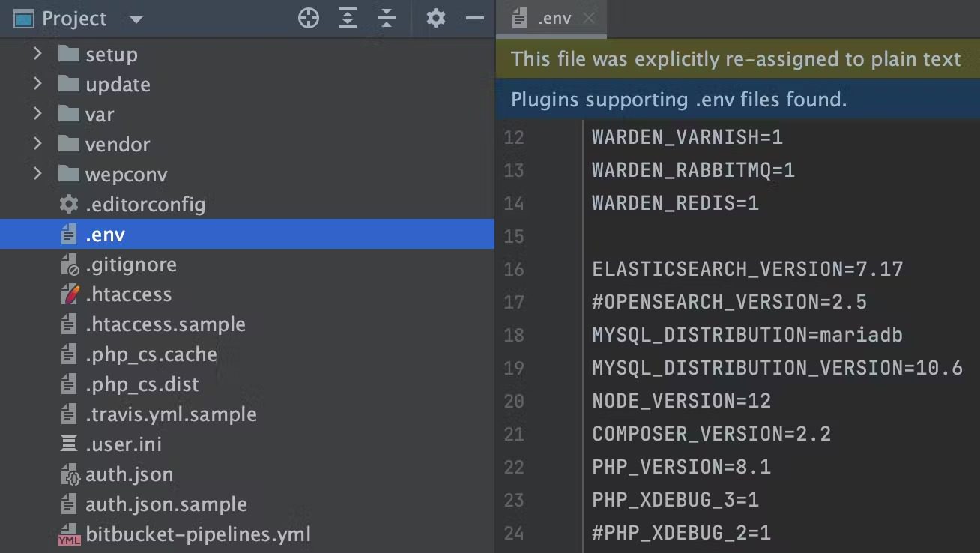
Task: Click the Select Opened File locate icon
Action: [309, 19]
